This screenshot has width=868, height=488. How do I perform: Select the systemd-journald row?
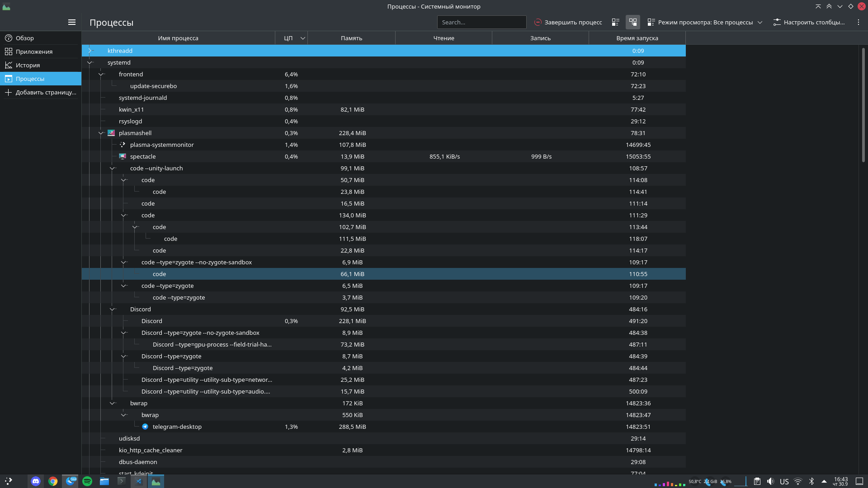pos(383,98)
